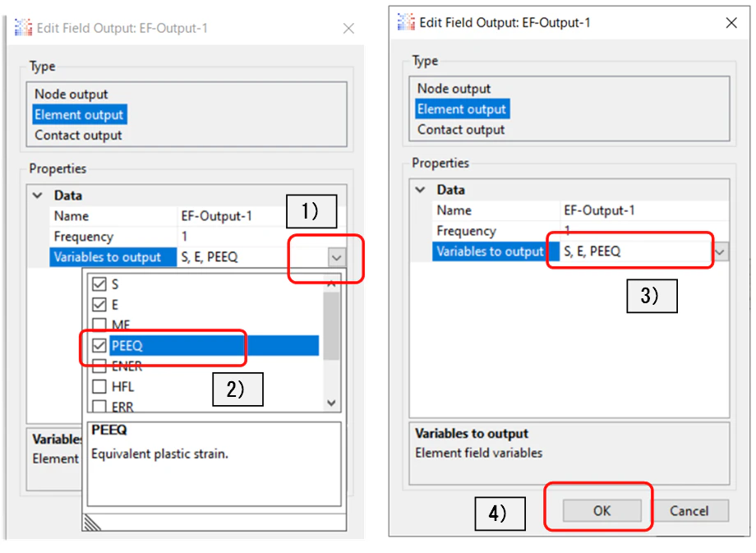The height and width of the screenshot is (553, 756).
Task: Close the dialog showing the open checklist
Action: pyautogui.click(x=348, y=29)
